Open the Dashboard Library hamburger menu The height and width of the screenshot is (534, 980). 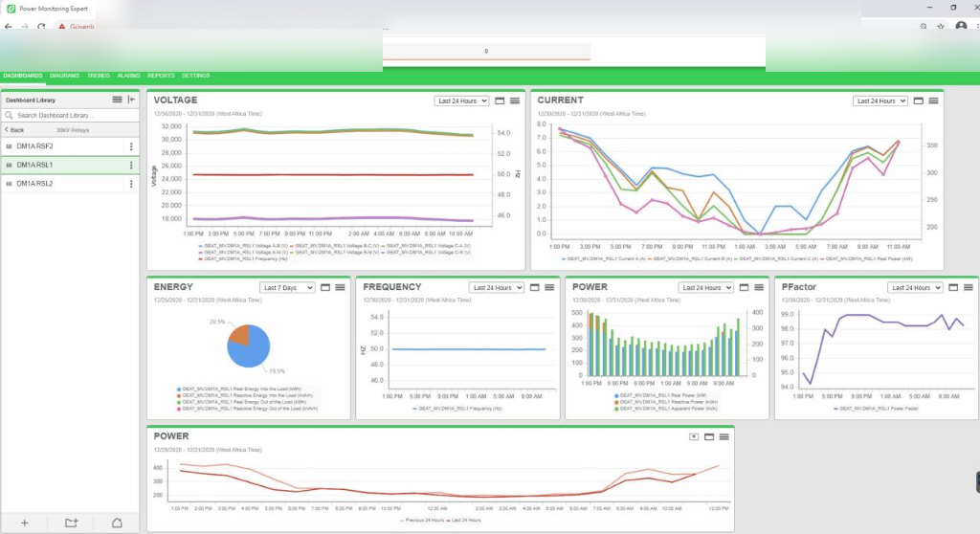click(x=117, y=100)
